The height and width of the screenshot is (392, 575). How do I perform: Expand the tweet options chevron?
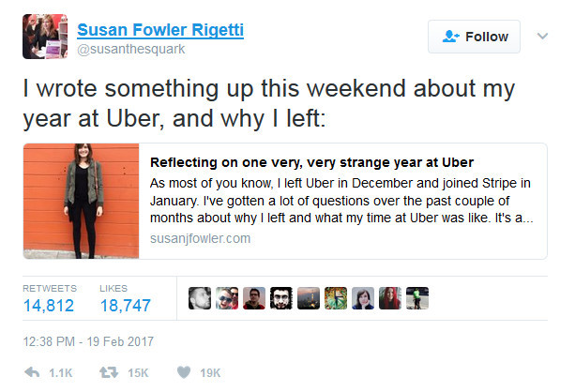coord(542,36)
